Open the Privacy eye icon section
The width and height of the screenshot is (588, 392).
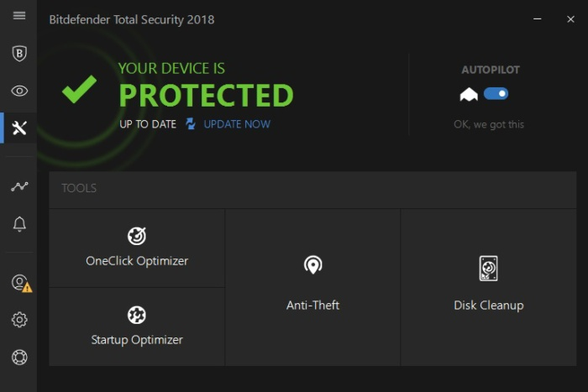(x=18, y=91)
